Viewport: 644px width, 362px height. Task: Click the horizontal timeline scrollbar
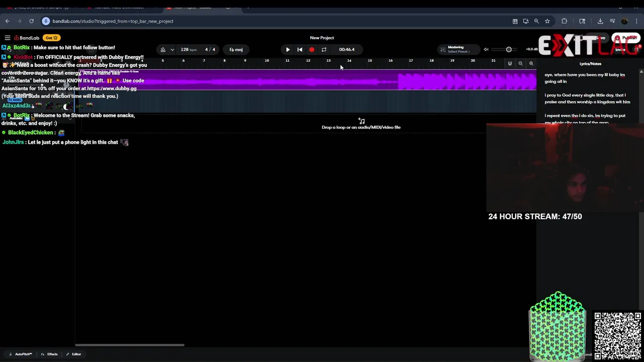pos(130,345)
